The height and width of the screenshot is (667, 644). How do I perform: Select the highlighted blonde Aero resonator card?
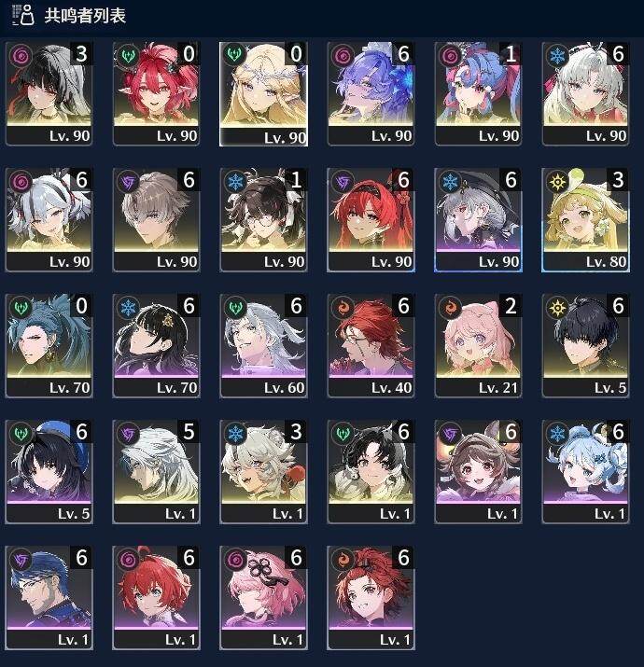click(x=263, y=94)
